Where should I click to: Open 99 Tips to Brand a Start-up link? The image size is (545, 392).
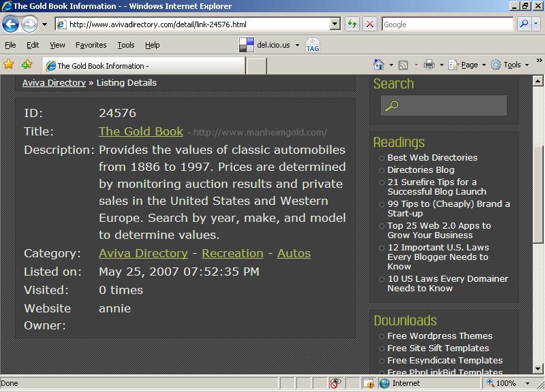click(449, 208)
